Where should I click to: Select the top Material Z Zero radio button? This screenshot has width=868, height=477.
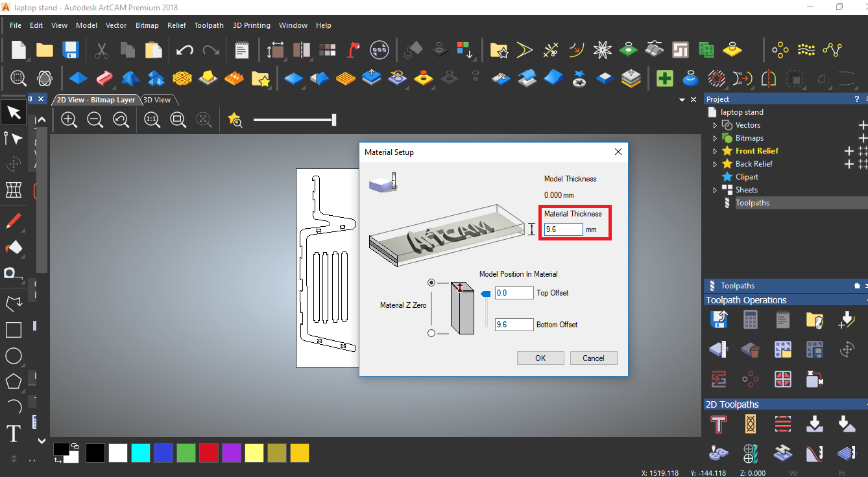coord(431,283)
